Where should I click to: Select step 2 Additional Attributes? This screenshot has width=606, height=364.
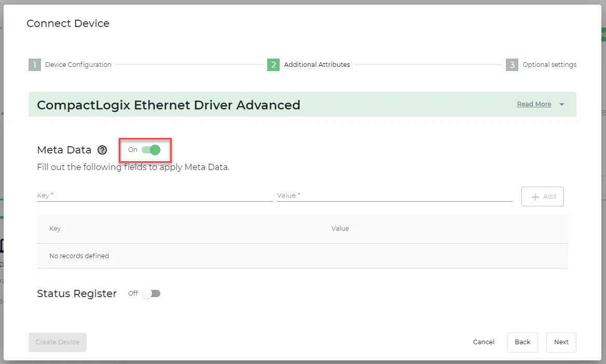(x=308, y=64)
